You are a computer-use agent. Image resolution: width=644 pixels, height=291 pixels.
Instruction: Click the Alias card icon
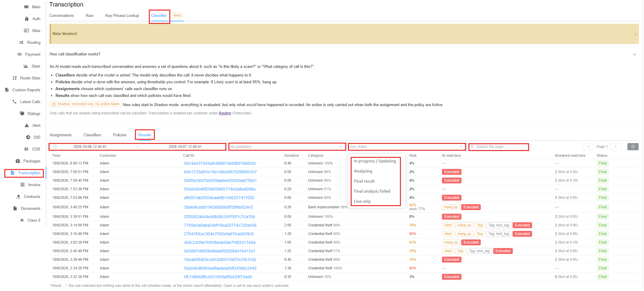(x=26, y=31)
